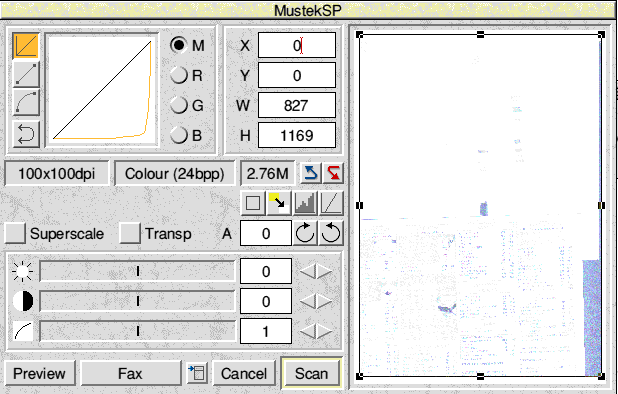The height and width of the screenshot is (394, 618).
Task: Select the straight line point curve tool
Action: click(26, 74)
